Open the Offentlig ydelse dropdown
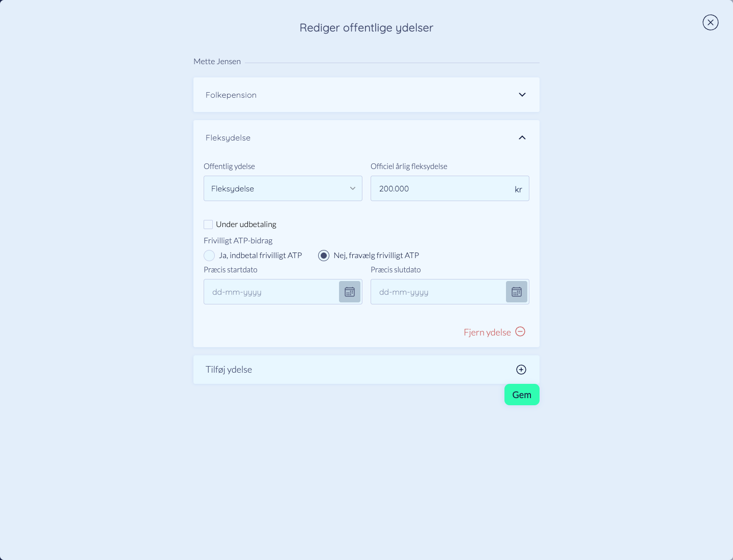This screenshot has width=733, height=560. pos(283,188)
